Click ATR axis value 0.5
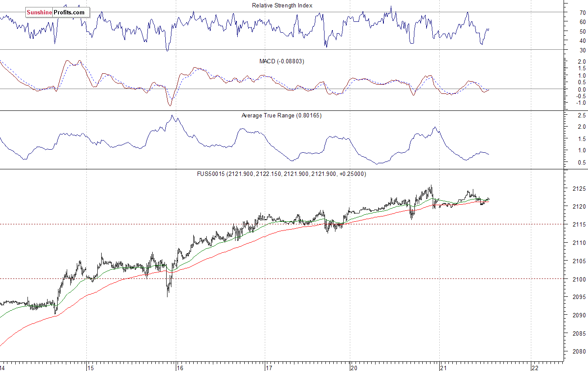The height and width of the screenshot is (371, 588). tap(581, 162)
